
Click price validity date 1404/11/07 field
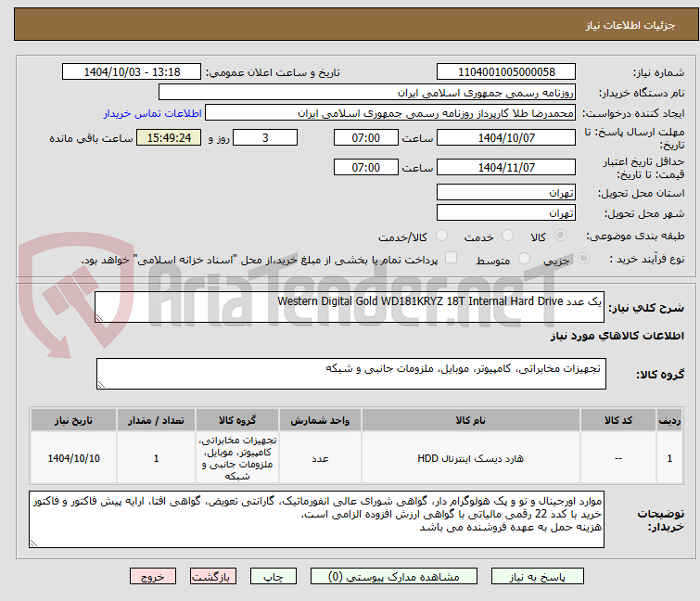[506, 167]
